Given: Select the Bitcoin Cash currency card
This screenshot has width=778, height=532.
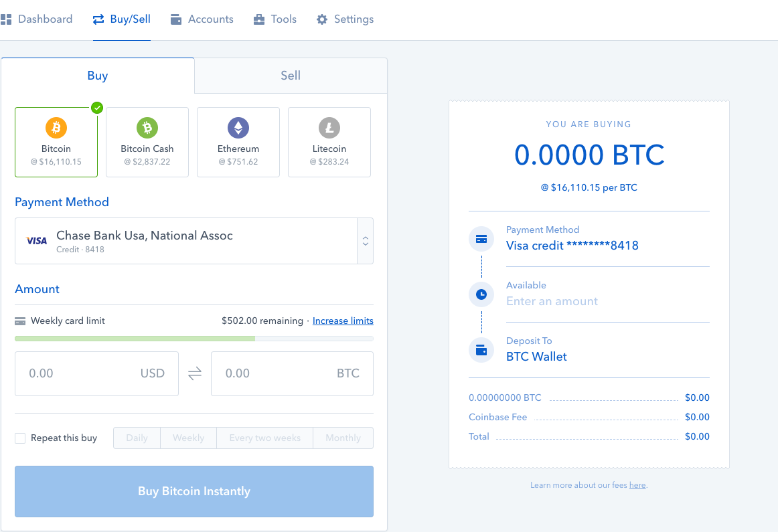Looking at the screenshot, I should pos(147,143).
